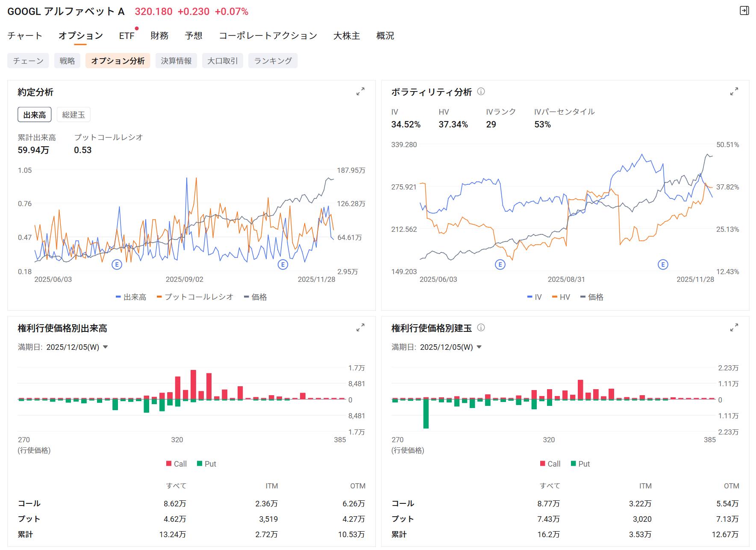Toggle Call legend in 権利行使価格別出来高 chart

click(x=176, y=464)
